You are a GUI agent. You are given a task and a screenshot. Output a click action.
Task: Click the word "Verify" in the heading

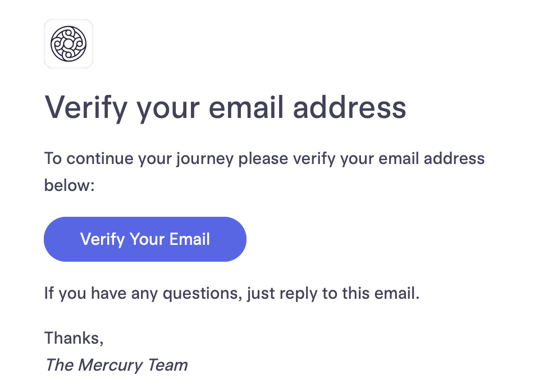coord(86,108)
